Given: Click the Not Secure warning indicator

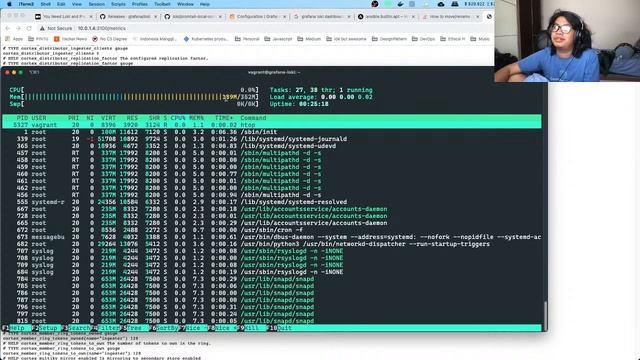Looking at the screenshot, I should coord(56,29).
